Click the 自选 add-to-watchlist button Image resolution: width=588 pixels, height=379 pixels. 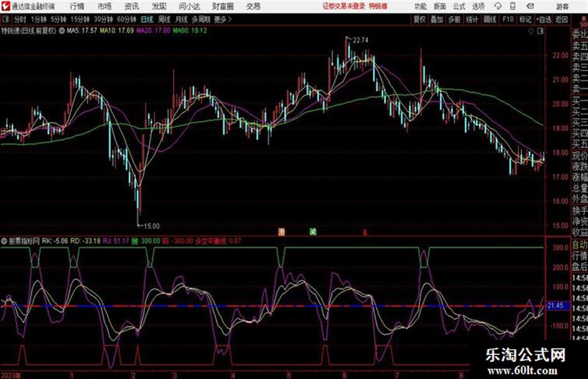click(x=543, y=19)
